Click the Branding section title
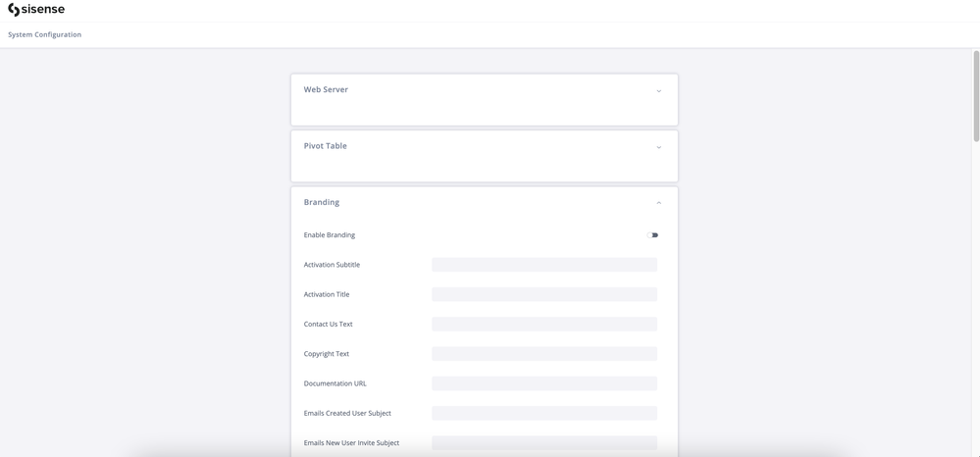The image size is (980, 457). [321, 202]
